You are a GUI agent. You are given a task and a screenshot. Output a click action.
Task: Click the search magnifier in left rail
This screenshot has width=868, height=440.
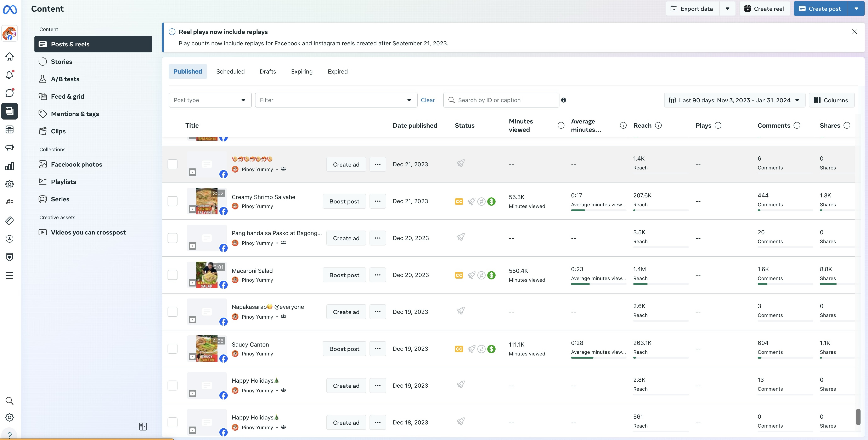pyautogui.click(x=10, y=401)
